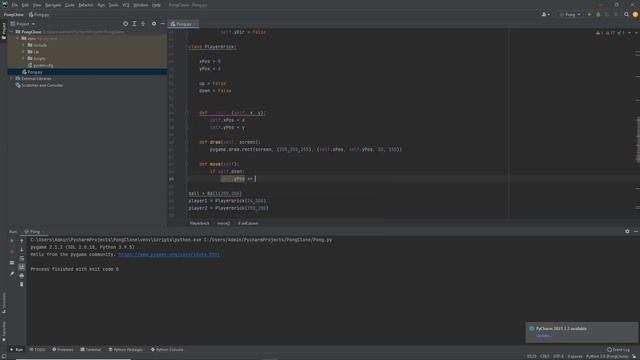
Task: Expand the Include folder
Action: point(23,45)
